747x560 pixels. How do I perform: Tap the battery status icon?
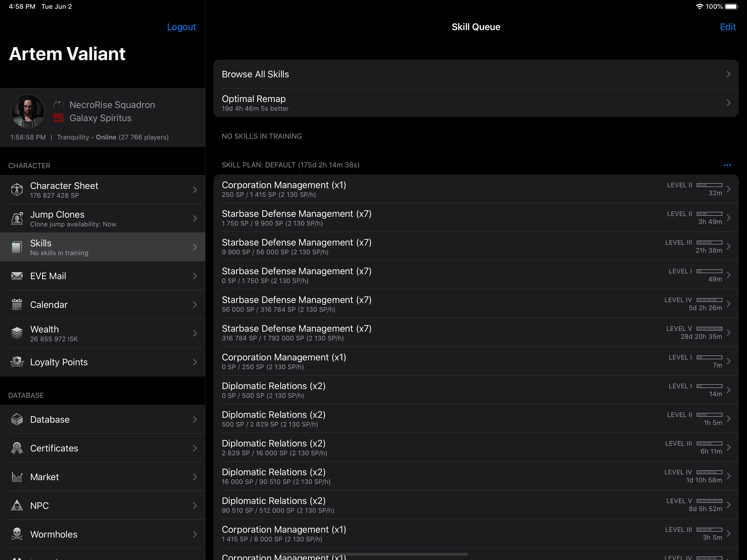point(731,6)
